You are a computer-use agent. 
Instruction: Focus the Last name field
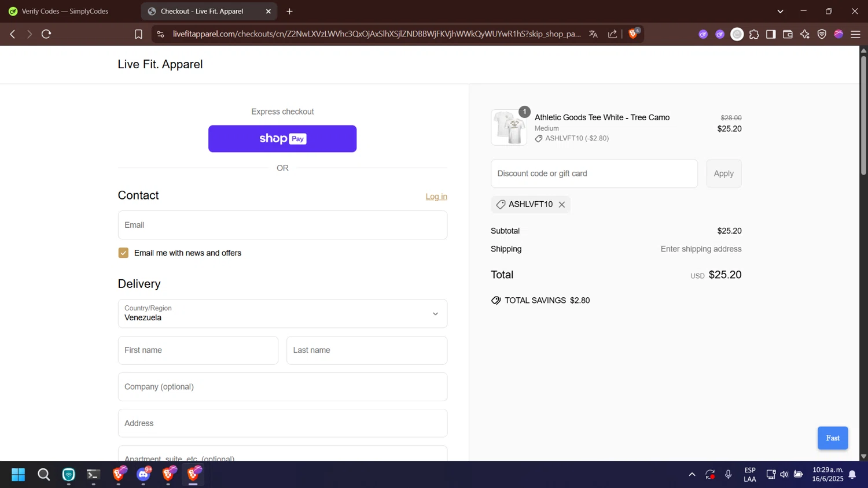pos(367,350)
